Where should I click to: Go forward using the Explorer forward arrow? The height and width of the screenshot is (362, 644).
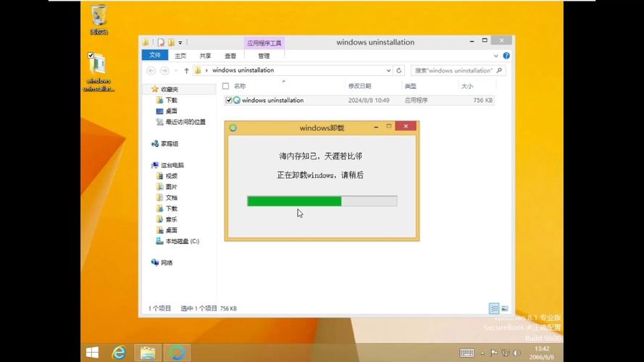164,71
